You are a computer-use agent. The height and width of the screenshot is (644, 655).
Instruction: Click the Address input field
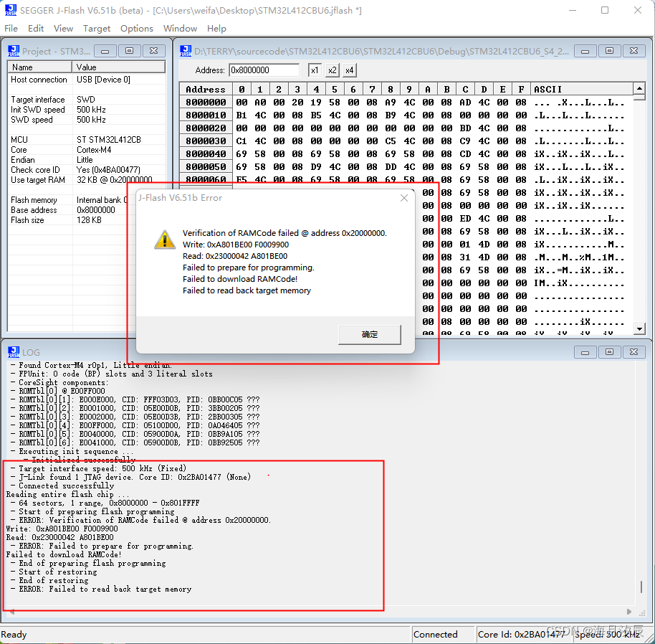(x=264, y=70)
